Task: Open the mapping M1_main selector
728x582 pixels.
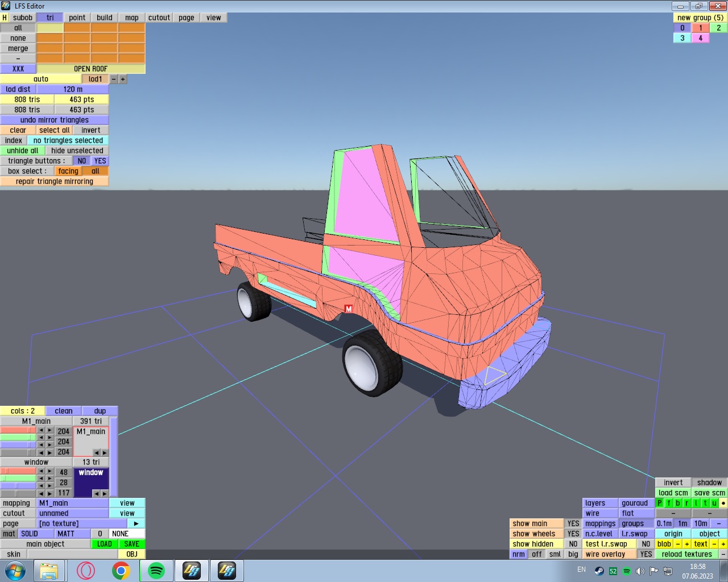Action: click(x=73, y=503)
